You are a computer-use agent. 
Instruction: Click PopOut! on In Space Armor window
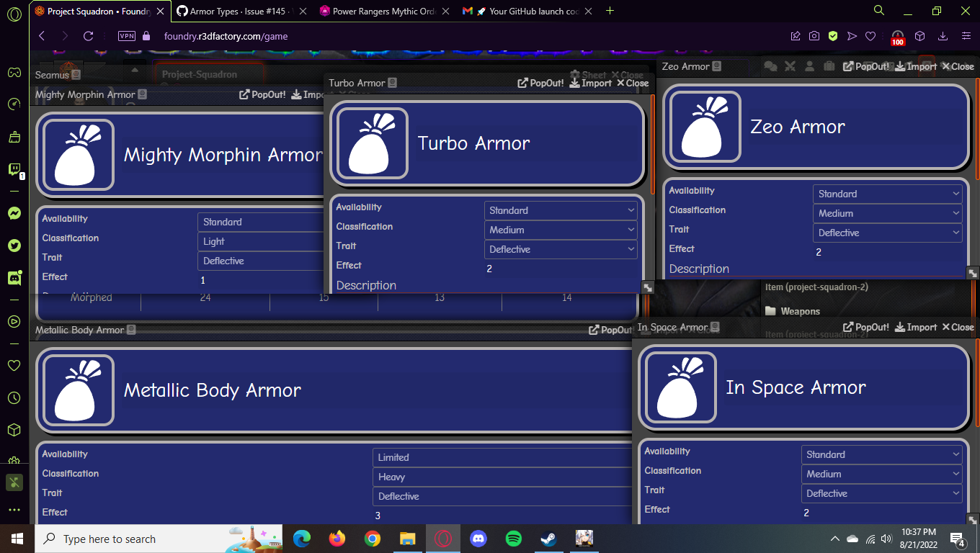pyautogui.click(x=866, y=327)
